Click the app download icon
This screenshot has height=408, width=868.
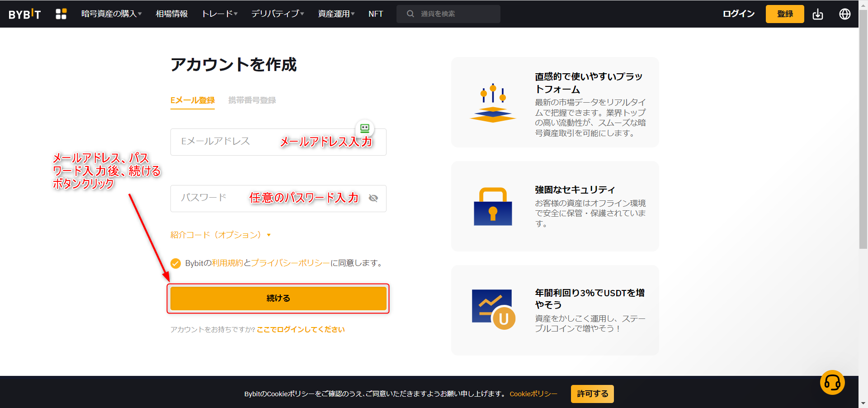click(x=817, y=14)
